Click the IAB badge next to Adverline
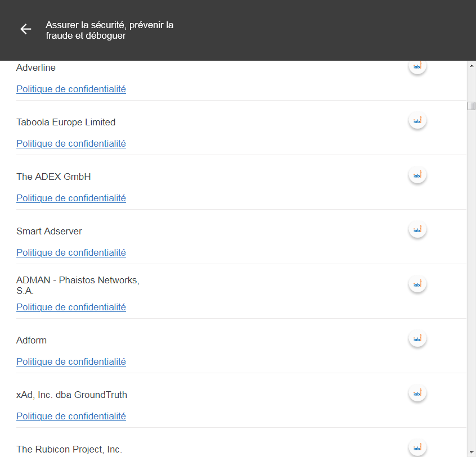The height and width of the screenshot is (457, 476). pyautogui.click(x=417, y=67)
